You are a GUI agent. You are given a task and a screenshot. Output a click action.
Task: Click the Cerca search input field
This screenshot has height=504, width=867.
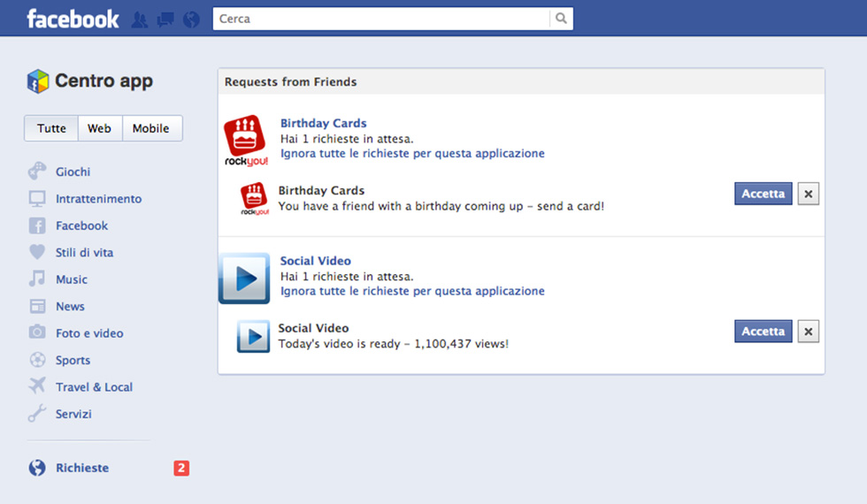pyautogui.click(x=380, y=19)
